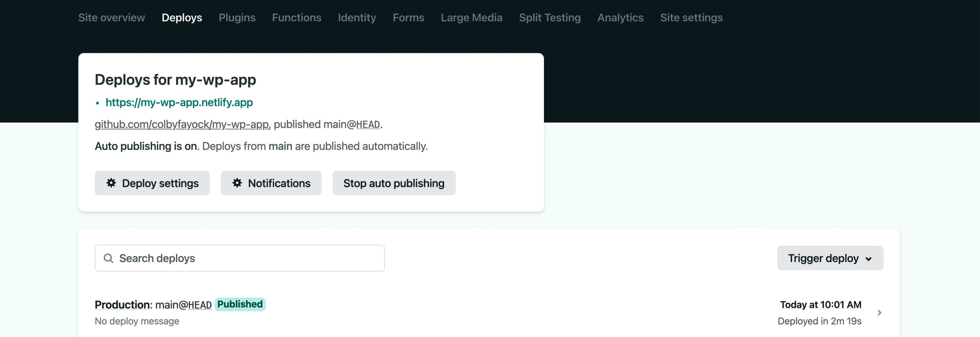980x337 pixels.
Task: Click the Deploys for my-wp-app heading
Action: click(175, 80)
